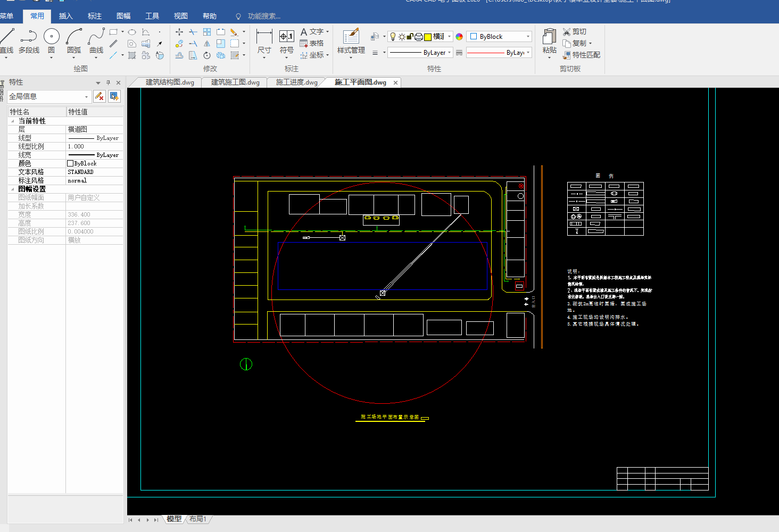Switch to the 布局1 layout tab
779x532 pixels.
click(x=198, y=519)
